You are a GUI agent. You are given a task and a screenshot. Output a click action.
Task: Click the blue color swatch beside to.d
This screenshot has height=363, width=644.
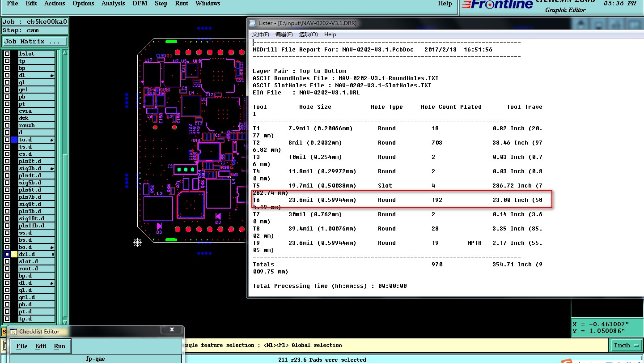(14, 140)
